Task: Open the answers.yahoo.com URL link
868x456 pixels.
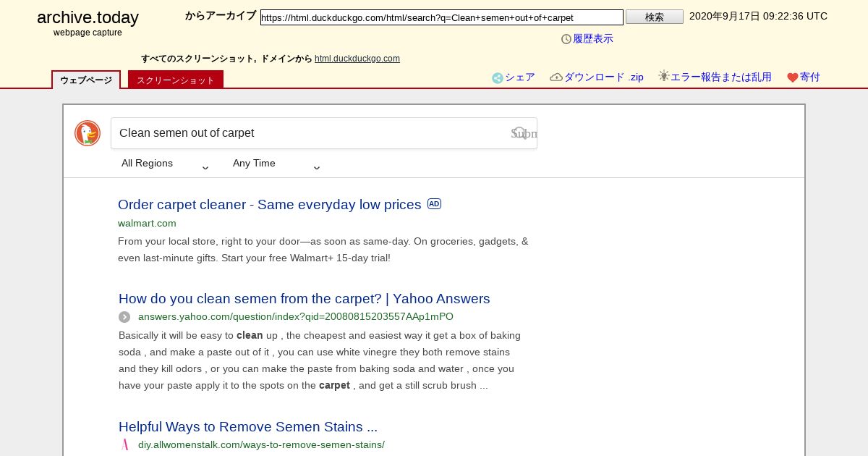Action: click(296, 317)
